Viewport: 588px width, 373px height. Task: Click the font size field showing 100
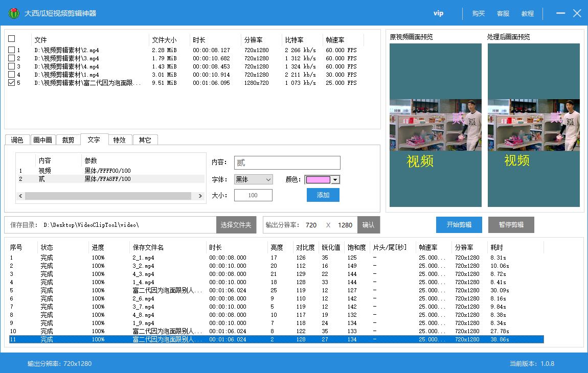(253, 195)
